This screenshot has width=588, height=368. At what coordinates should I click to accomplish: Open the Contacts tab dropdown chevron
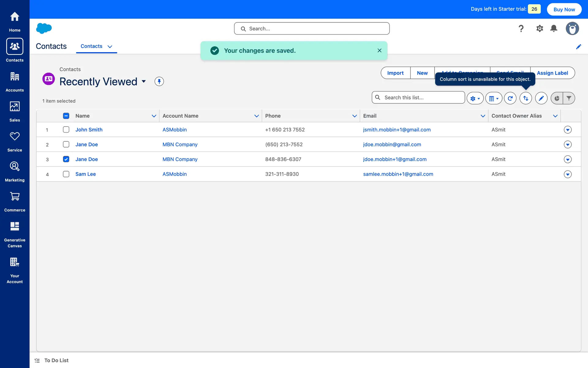(x=110, y=47)
